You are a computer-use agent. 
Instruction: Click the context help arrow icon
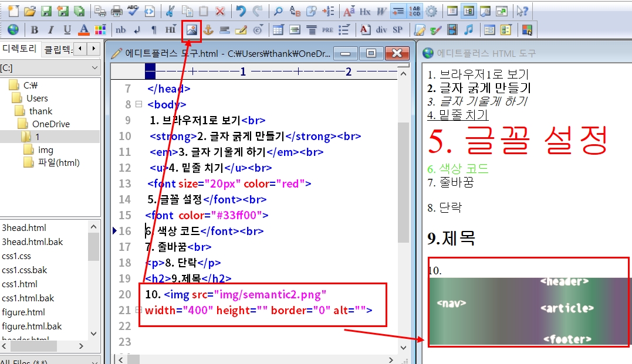(x=522, y=11)
